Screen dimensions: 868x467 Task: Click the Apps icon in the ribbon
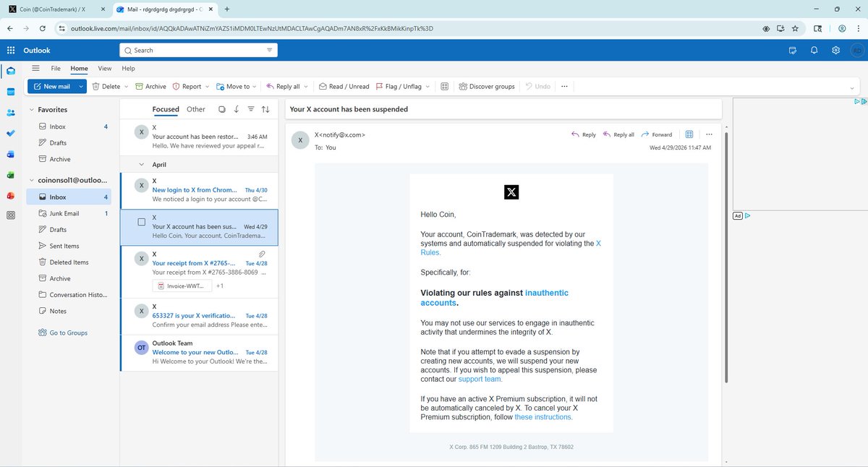pos(445,86)
